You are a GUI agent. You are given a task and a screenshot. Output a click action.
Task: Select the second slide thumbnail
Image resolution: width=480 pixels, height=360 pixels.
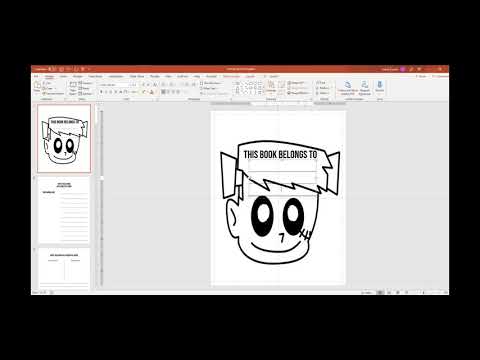tap(64, 210)
